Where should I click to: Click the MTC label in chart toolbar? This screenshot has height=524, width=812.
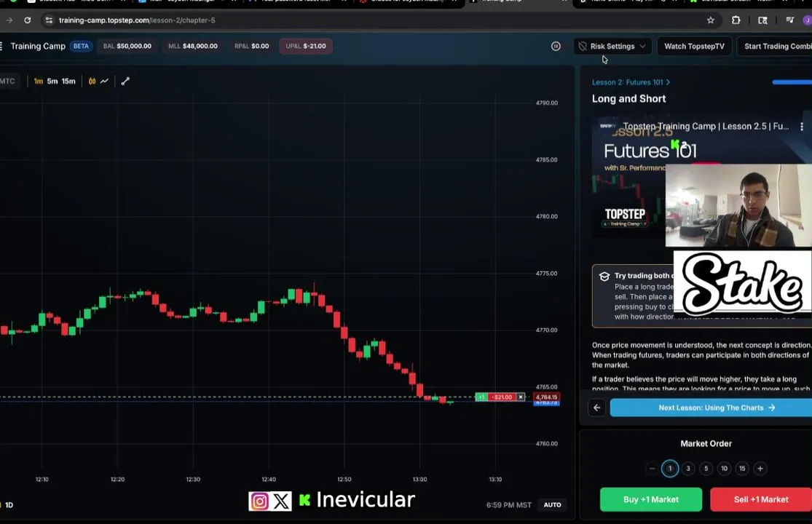tap(7, 82)
